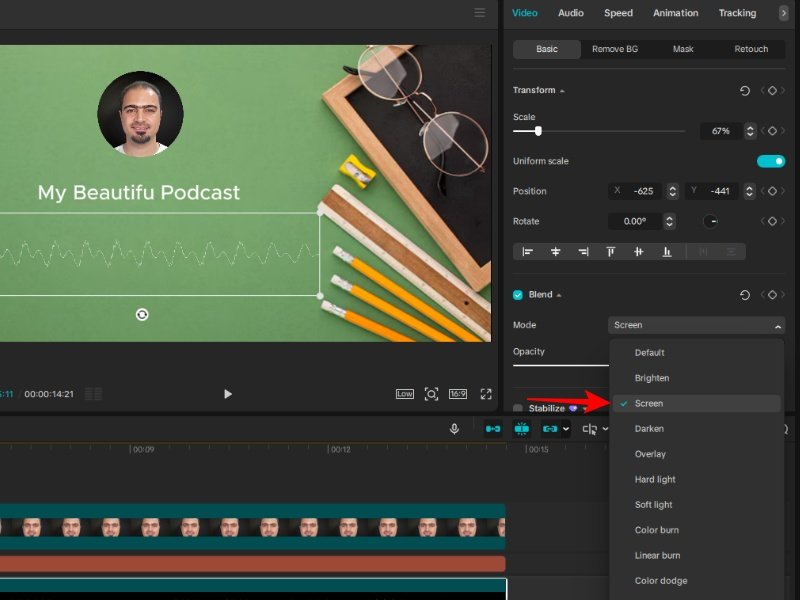Viewport: 800px width, 600px height.
Task: Collapse the Transform section
Action: coord(562,91)
